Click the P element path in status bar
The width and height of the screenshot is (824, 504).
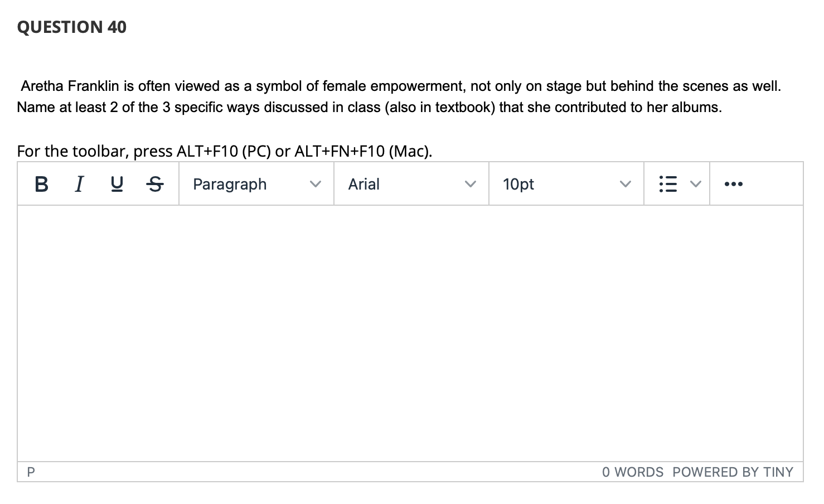pyautogui.click(x=31, y=472)
